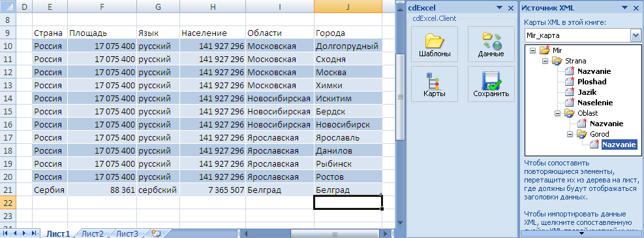
Task: Click the insert new sheet tab icon
Action: (156, 233)
